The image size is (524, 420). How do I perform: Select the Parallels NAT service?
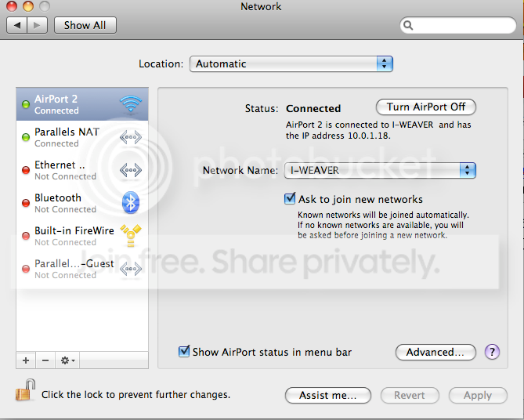point(82,137)
